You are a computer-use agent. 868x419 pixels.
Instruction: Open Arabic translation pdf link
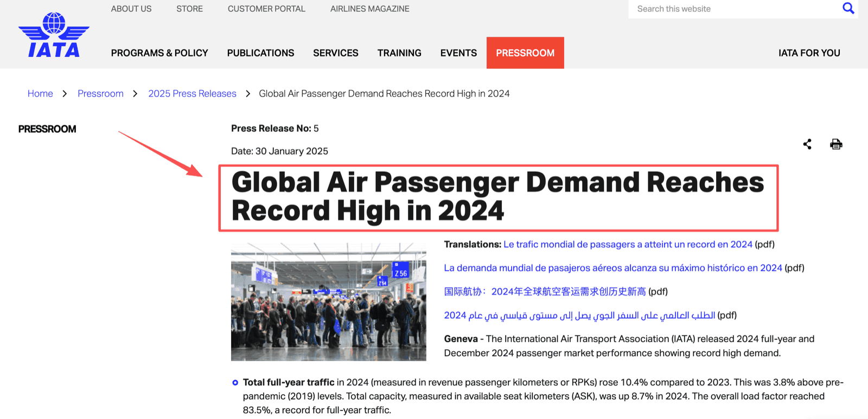(x=579, y=315)
